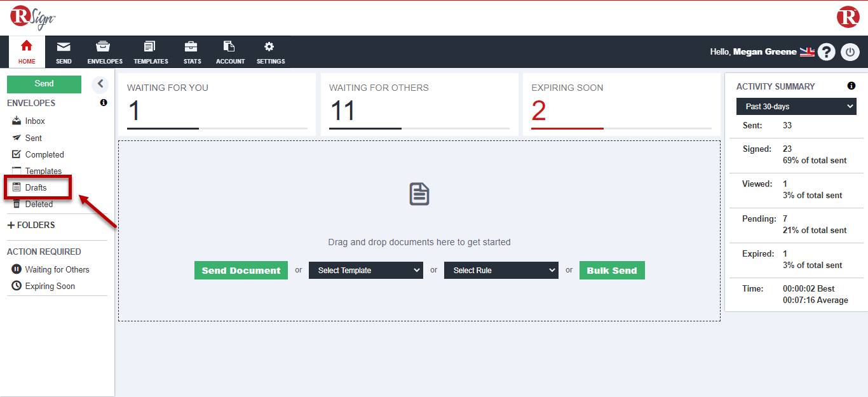Image resolution: width=868 pixels, height=397 pixels.
Task: Click the help question mark icon
Action: pos(826,52)
